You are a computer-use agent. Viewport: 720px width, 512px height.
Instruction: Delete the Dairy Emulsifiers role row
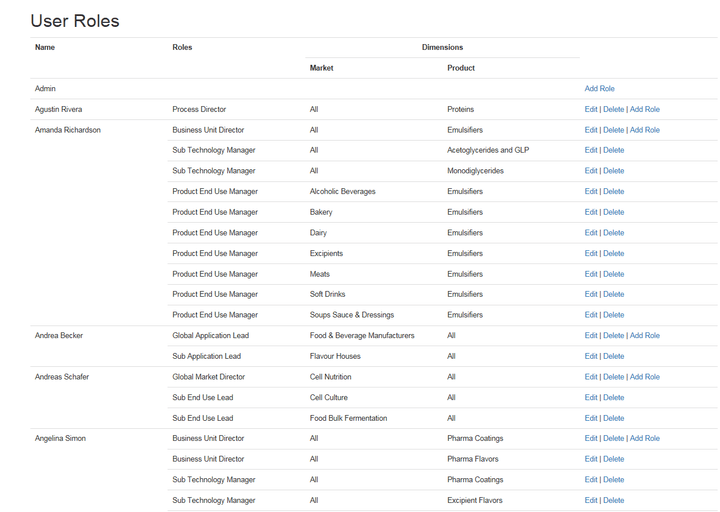[x=613, y=233]
